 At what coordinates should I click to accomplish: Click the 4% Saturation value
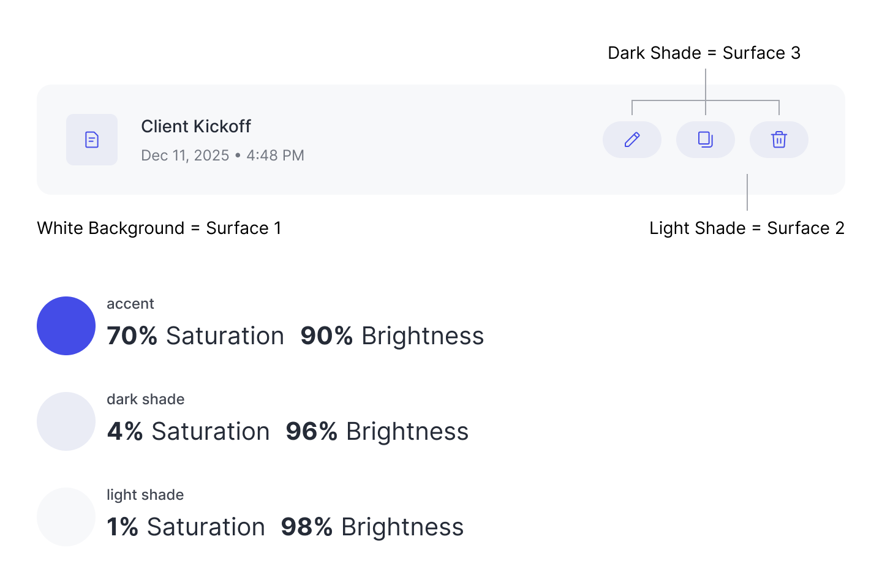[188, 432]
